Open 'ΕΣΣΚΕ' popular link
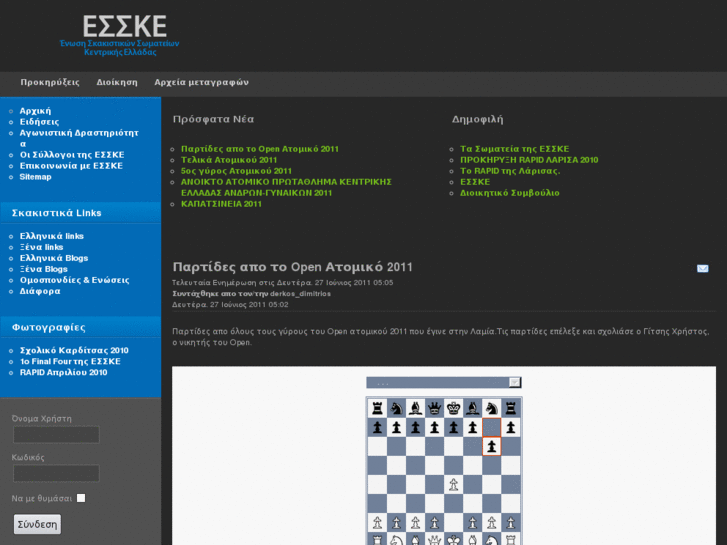Image resolution: width=727 pixels, height=545 pixels. coord(475,182)
